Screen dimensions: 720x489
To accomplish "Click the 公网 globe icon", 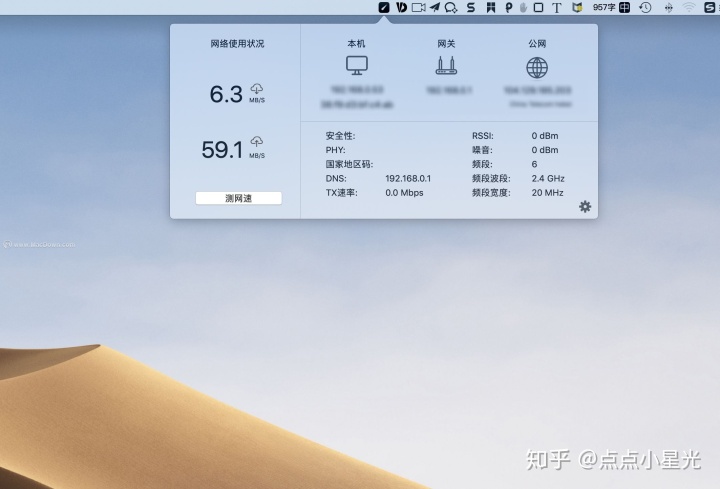I will [x=537, y=67].
